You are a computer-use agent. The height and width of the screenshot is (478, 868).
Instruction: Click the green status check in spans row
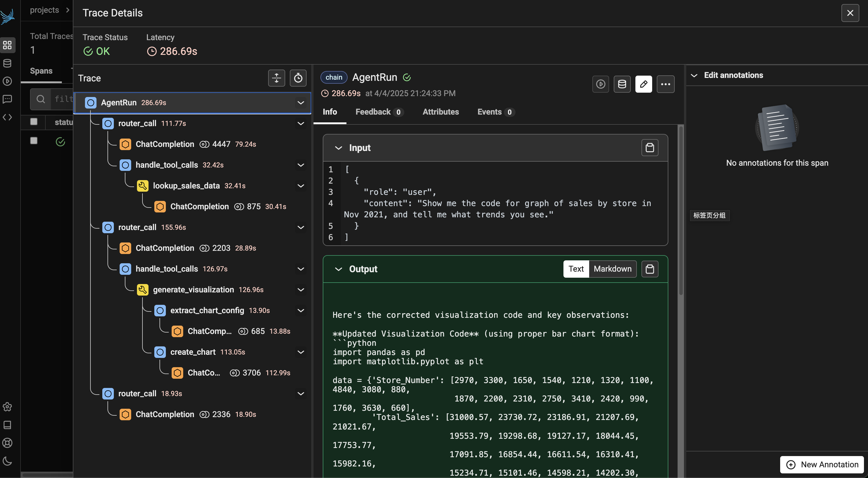pos(60,142)
